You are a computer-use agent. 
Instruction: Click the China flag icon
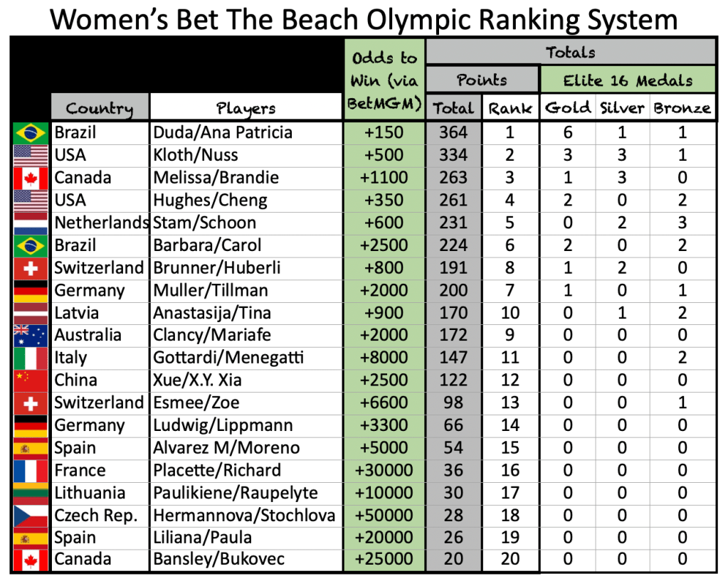31,380
